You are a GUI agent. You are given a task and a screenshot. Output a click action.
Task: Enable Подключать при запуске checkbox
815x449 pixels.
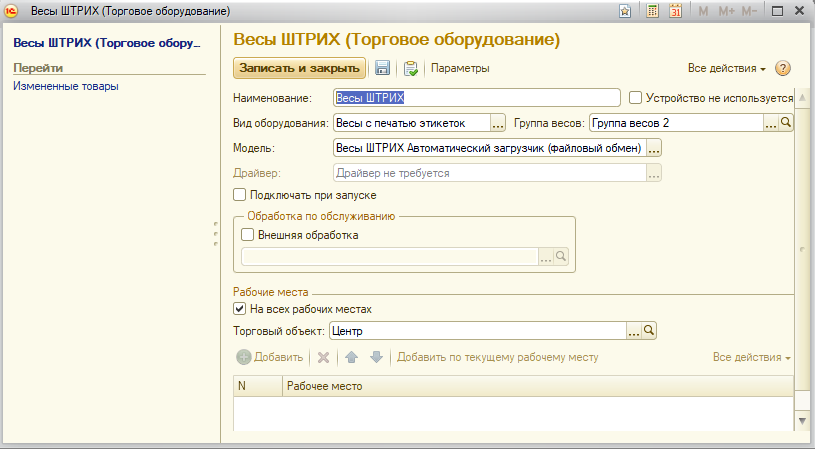pyautogui.click(x=239, y=195)
